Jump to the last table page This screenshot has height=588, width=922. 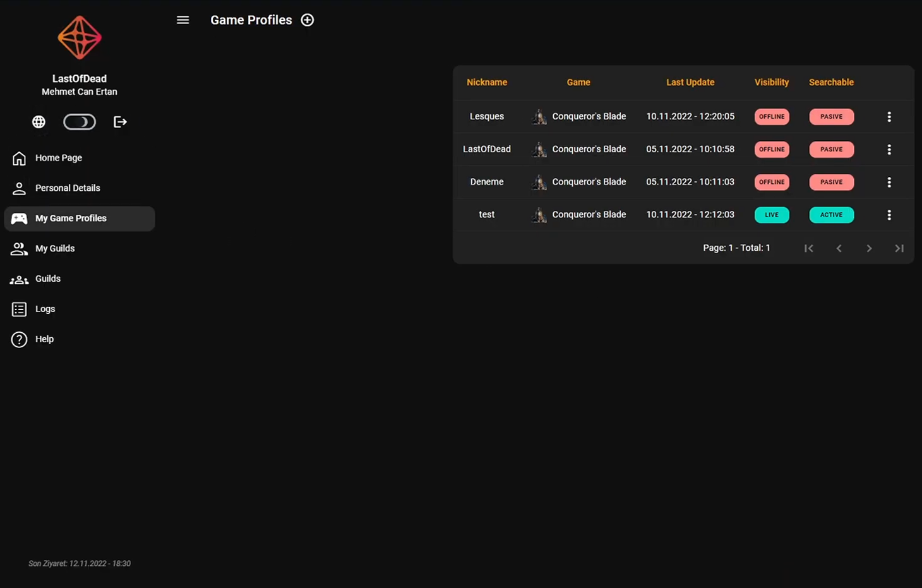(x=899, y=248)
